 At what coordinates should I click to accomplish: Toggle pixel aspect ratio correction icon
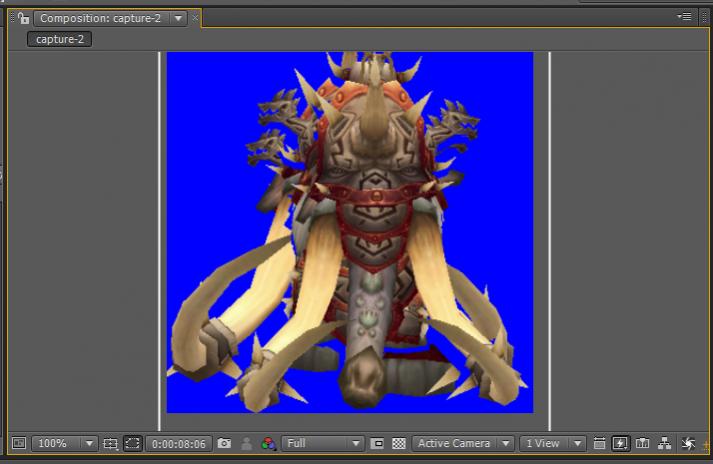[600, 443]
